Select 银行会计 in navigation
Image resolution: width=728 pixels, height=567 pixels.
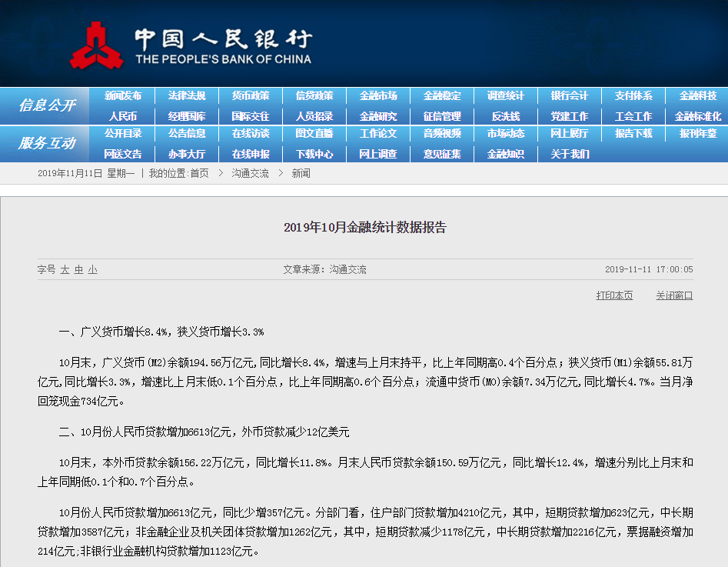click(570, 95)
